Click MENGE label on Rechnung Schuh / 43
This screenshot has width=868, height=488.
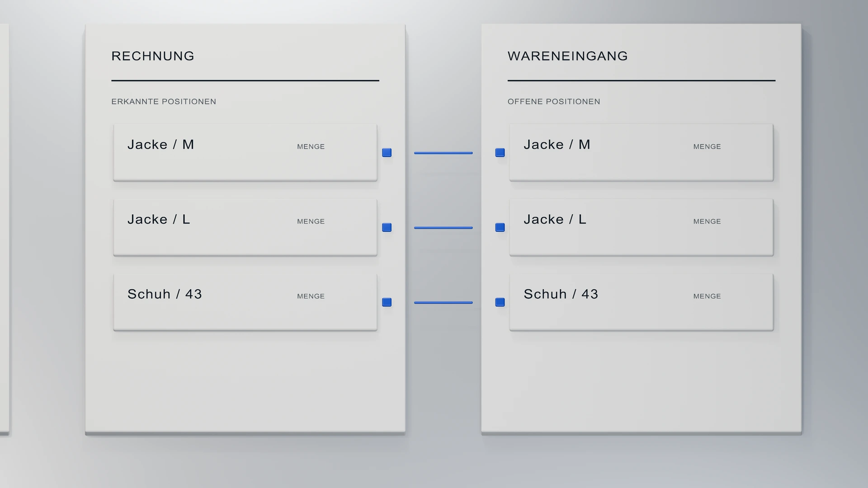coord(311,296)
